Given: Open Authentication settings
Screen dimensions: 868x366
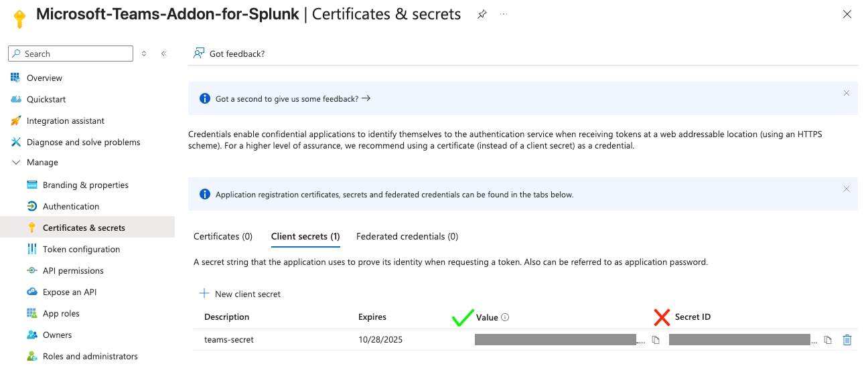Looking at the screenshot, I should [x=71, y=206].
